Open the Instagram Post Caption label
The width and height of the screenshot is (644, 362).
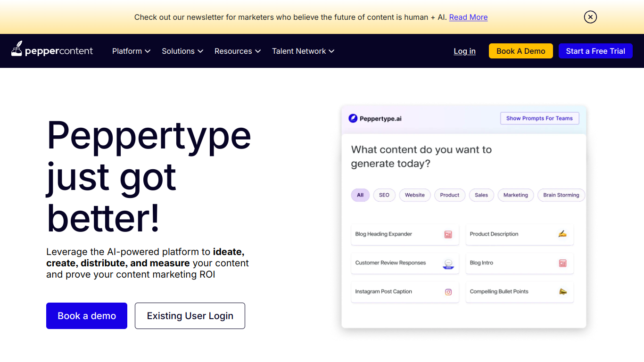pyautogui.click(x=384, y=291)
